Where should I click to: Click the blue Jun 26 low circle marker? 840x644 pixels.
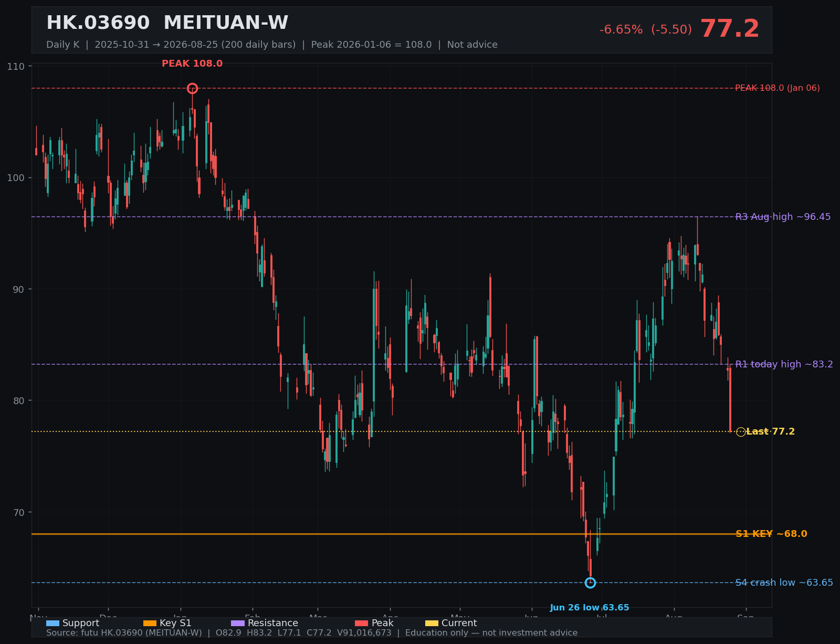click(590, 583)
